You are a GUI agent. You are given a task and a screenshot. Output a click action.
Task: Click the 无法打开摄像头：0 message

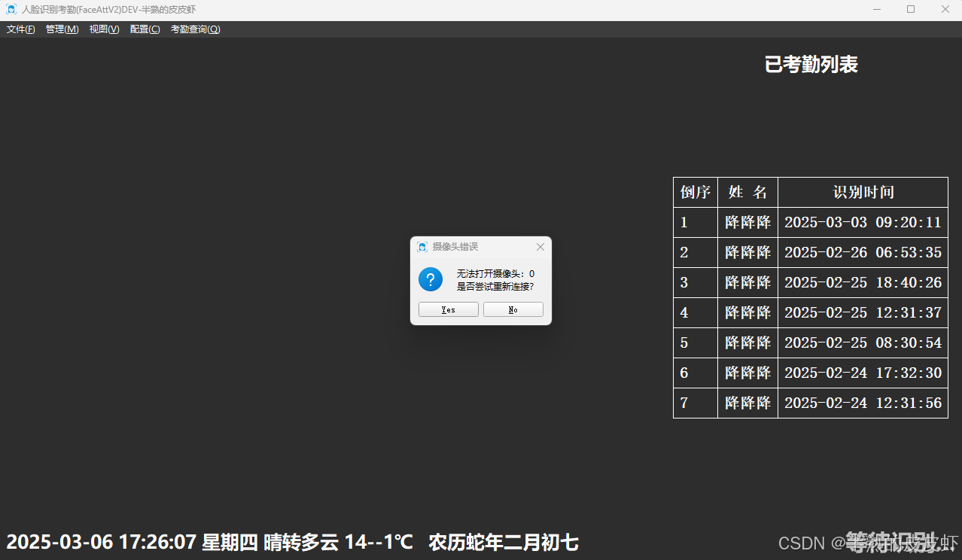[x=495, y=274]
